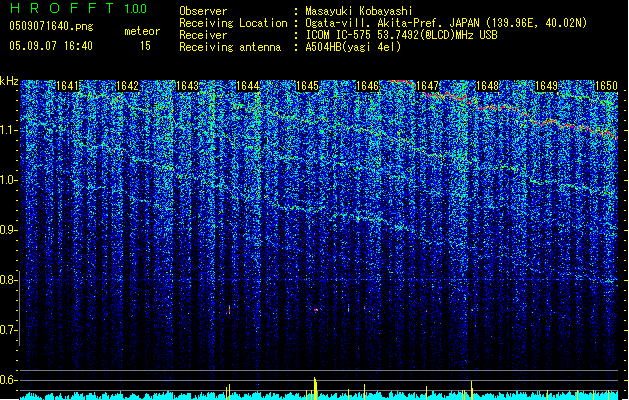Screen dimensions: 629x400
Task: Click the 0.8 kHz axis tick label
Action: point(8,280)
